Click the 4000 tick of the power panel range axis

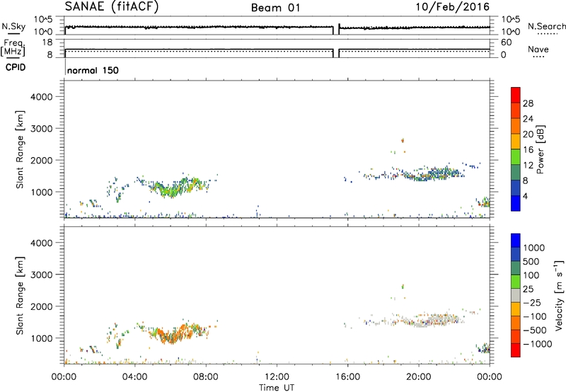(x=42, y=97)
